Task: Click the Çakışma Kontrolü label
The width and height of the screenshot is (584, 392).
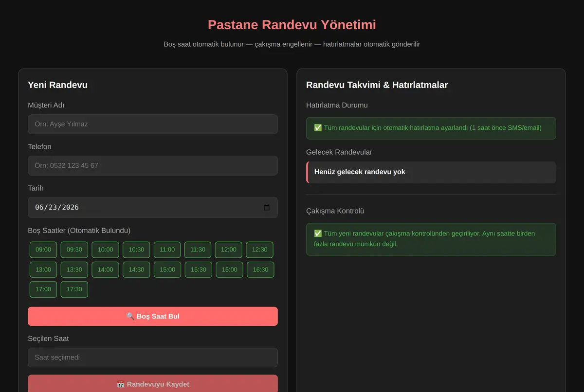Action: 335,211
